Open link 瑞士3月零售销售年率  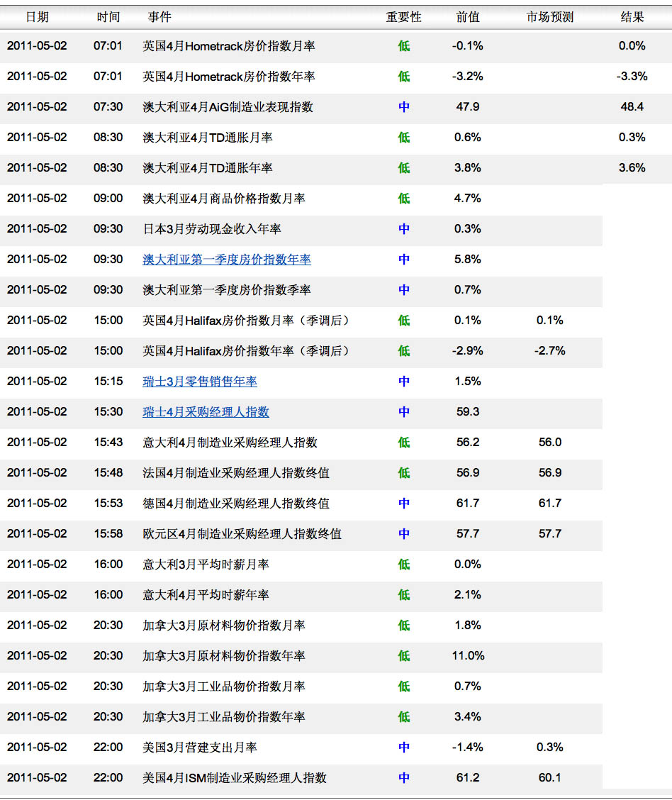[x=199, y=382]
